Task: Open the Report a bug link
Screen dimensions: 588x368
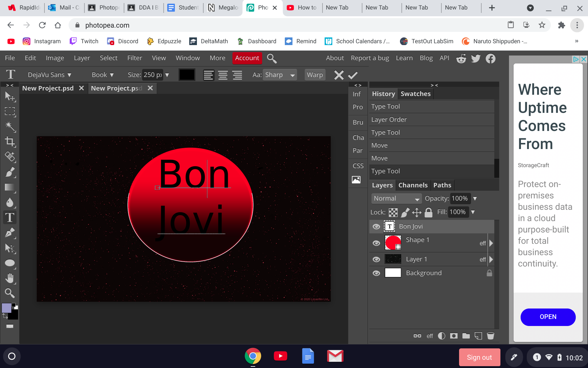Action: click(370, 58)
